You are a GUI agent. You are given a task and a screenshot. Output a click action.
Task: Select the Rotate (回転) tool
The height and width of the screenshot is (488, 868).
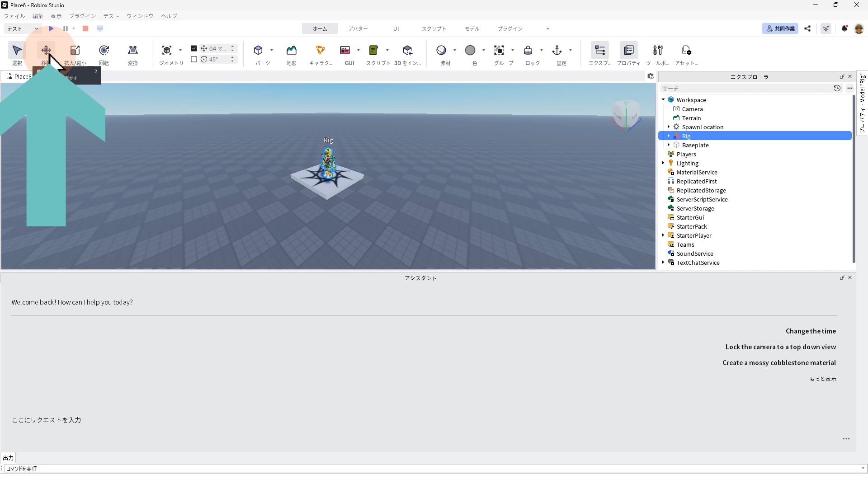(104, 51)
